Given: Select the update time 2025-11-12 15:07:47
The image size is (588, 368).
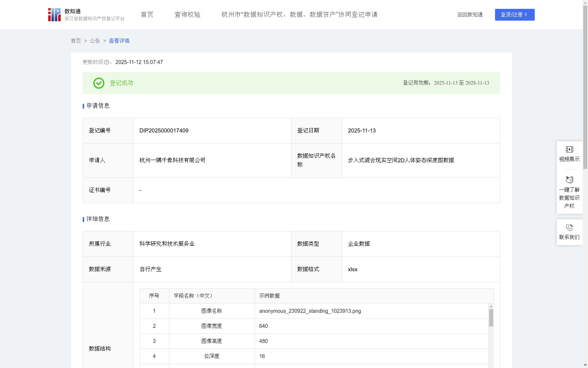Looking at the screenshot, I should click(139, 62).
